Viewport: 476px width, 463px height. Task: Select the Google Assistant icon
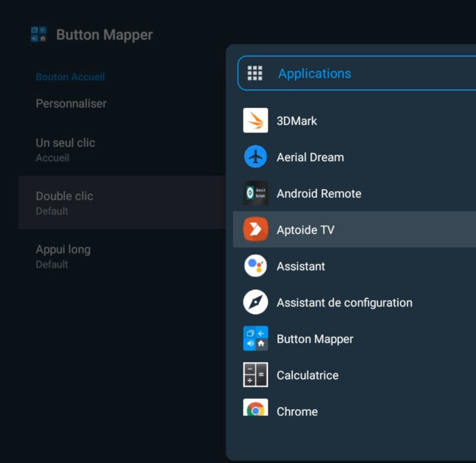255,266
